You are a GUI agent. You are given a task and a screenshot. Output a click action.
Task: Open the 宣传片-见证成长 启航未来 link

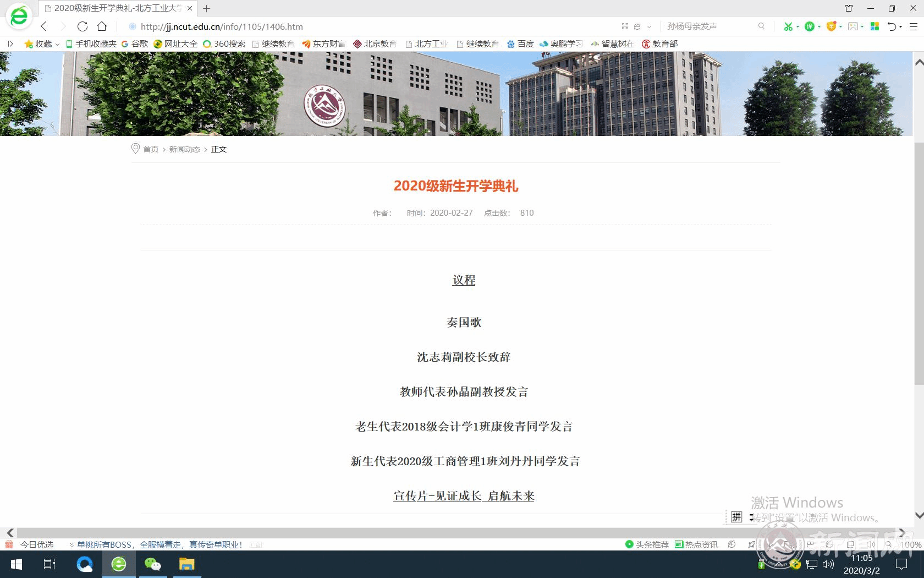464,496
